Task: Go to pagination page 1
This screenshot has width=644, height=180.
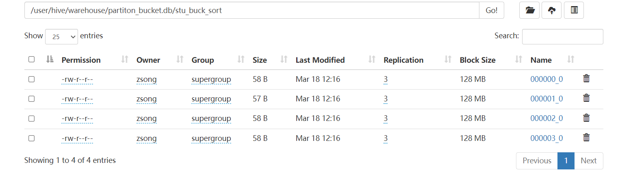Action: coord(566,160)
